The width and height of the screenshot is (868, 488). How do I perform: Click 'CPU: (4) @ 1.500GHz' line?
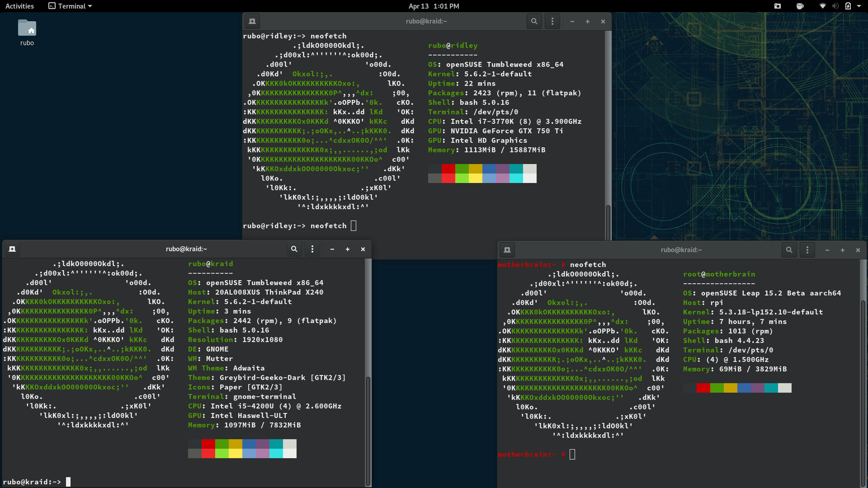(726, 359)
